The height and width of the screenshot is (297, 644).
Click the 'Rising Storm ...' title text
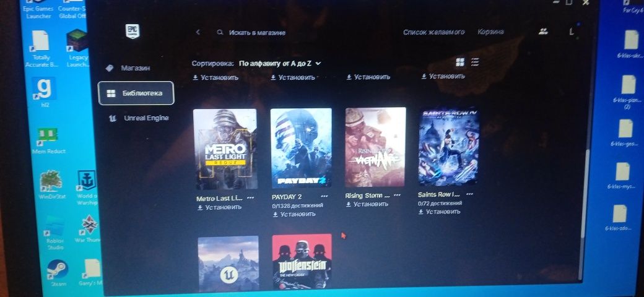(x=367, y=196)
